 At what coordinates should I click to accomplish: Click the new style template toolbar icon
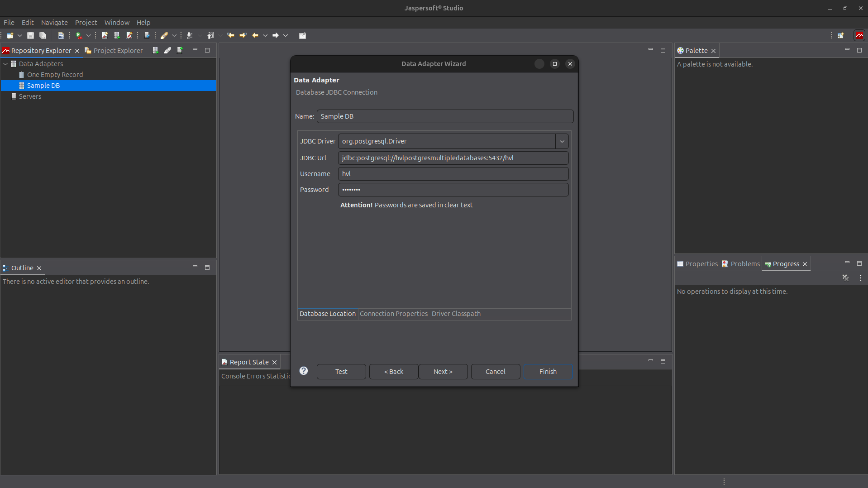pyautogui.click(x=129, y=35)
